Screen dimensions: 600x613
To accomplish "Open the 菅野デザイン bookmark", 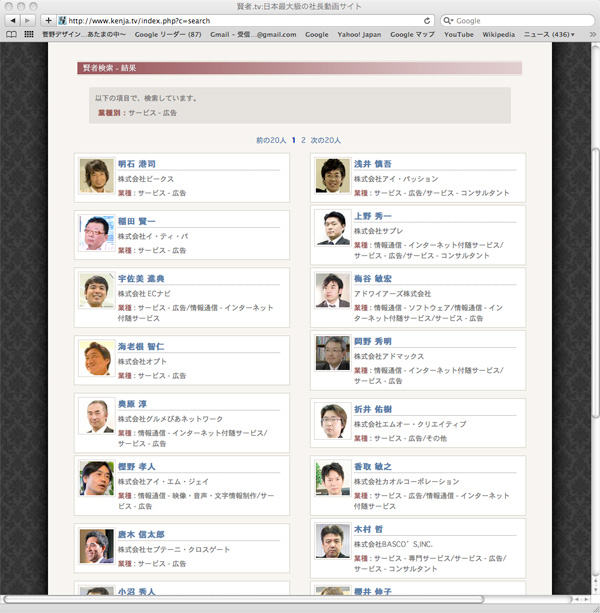I will [84, 34].
